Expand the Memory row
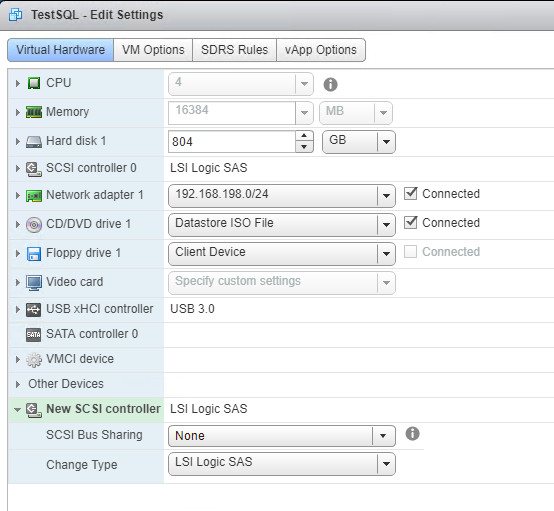 pyautogui.click(x=17, y=112)
